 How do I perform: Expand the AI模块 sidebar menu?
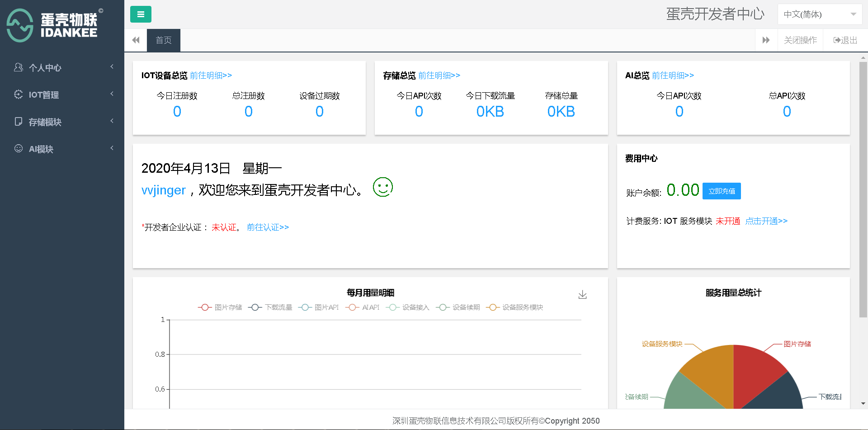click(x=62, y=149)
